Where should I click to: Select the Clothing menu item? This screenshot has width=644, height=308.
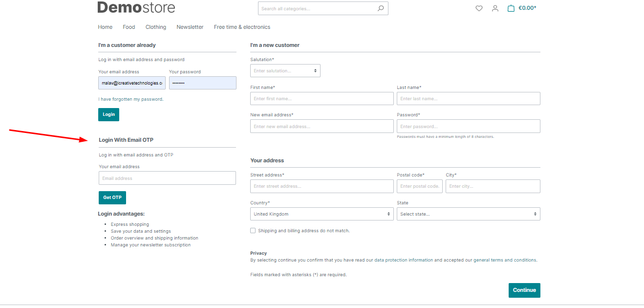pos(155,27)
